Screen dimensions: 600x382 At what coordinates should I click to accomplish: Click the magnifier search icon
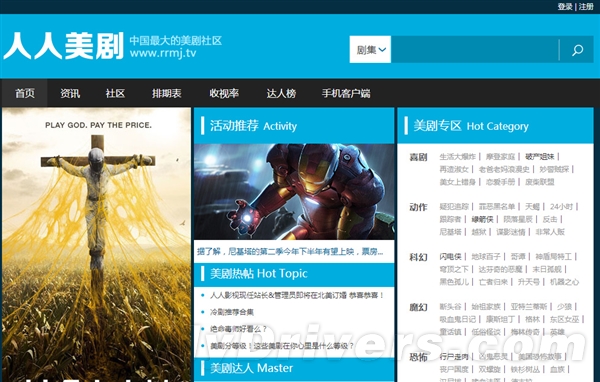click(577, 50)
